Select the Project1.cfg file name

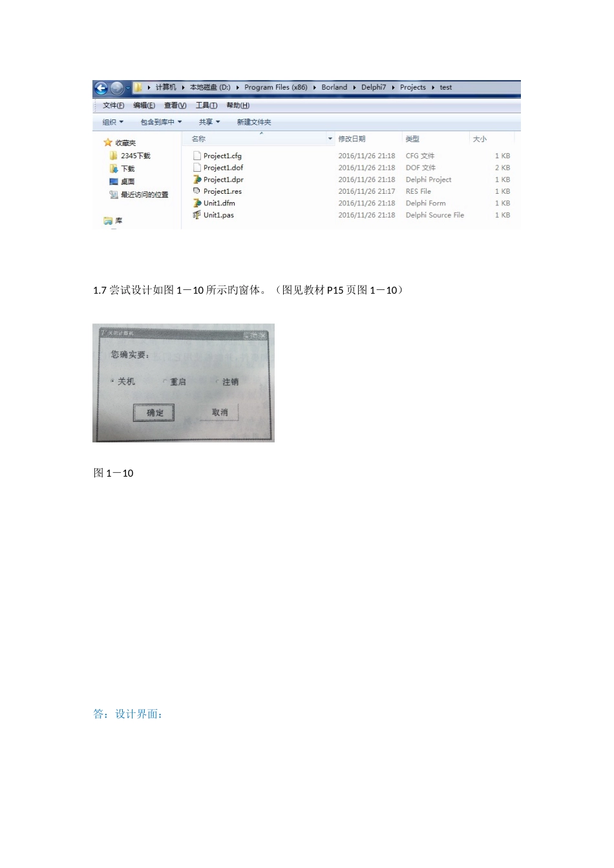point(222,156)
